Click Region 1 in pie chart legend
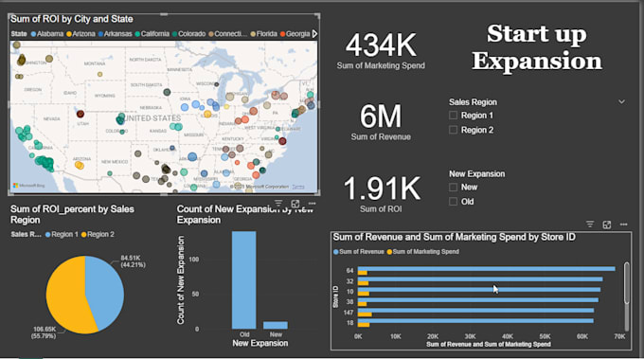Image resolution: width=644 pixels, height=359 pixels. point(62,235)
